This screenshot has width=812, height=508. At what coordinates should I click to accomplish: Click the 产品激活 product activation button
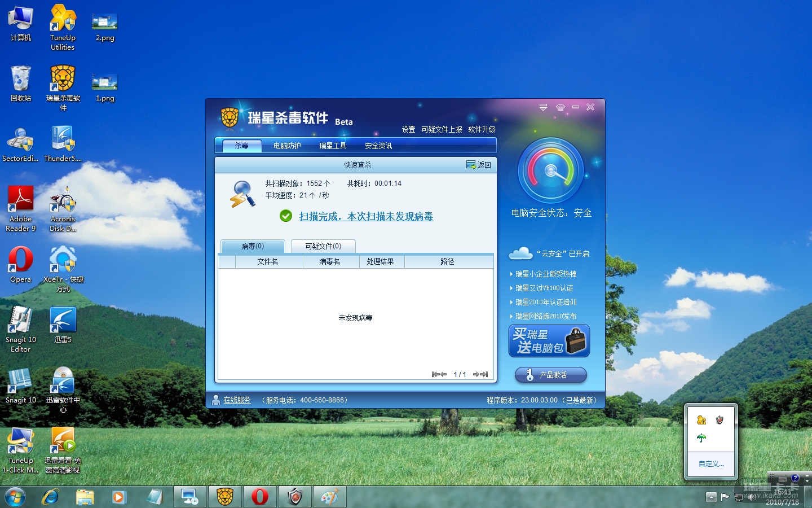pos(551,375)
